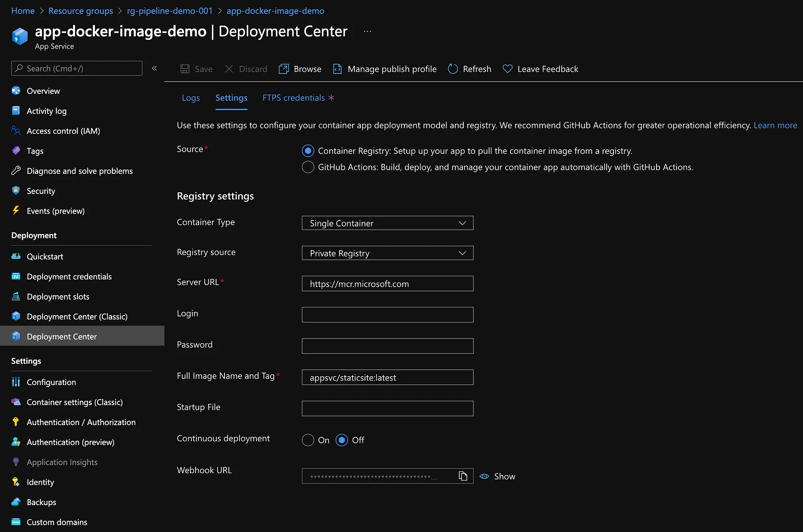Click the Authentication (preview) user icon

click(x=16, y=442)
